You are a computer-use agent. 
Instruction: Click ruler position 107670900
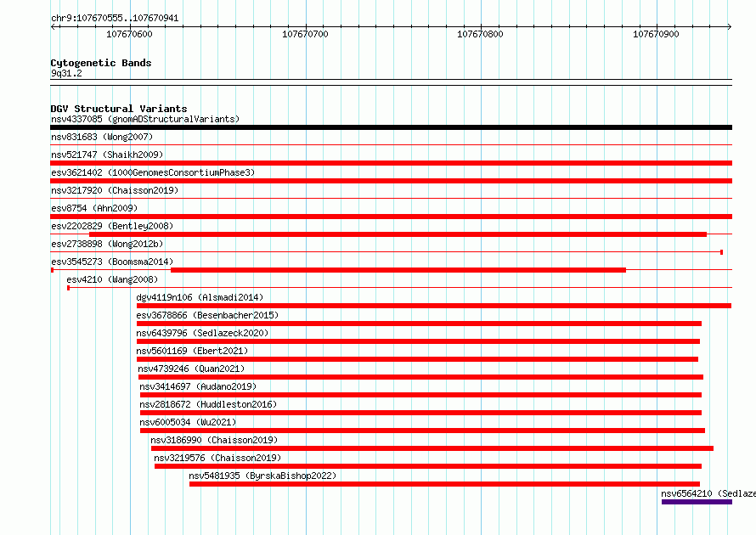656,34
